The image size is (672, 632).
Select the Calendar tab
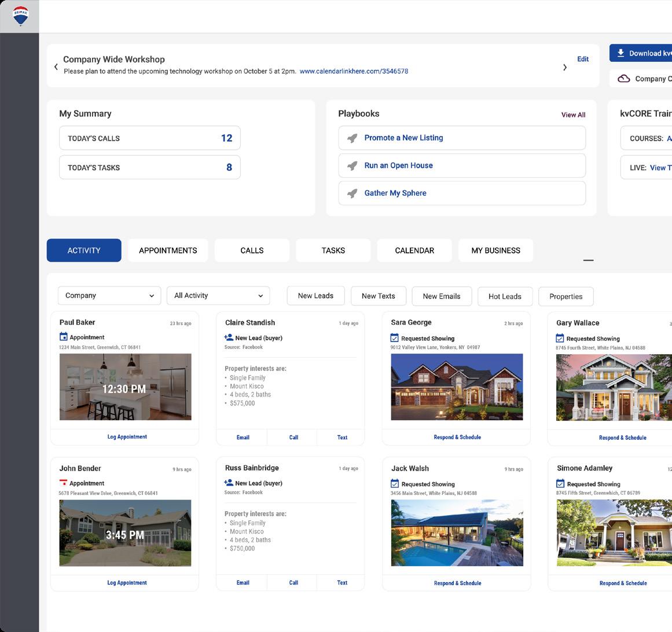coord(414,250)
